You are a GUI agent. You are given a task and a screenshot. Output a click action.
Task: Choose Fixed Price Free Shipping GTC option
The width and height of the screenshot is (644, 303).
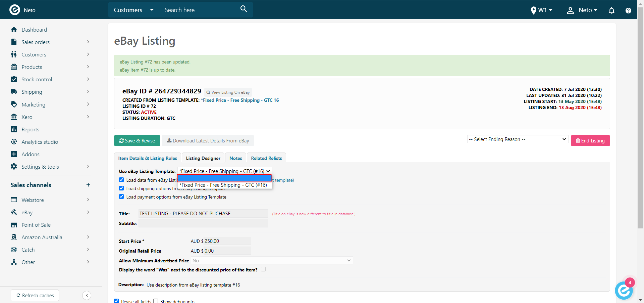224,185
